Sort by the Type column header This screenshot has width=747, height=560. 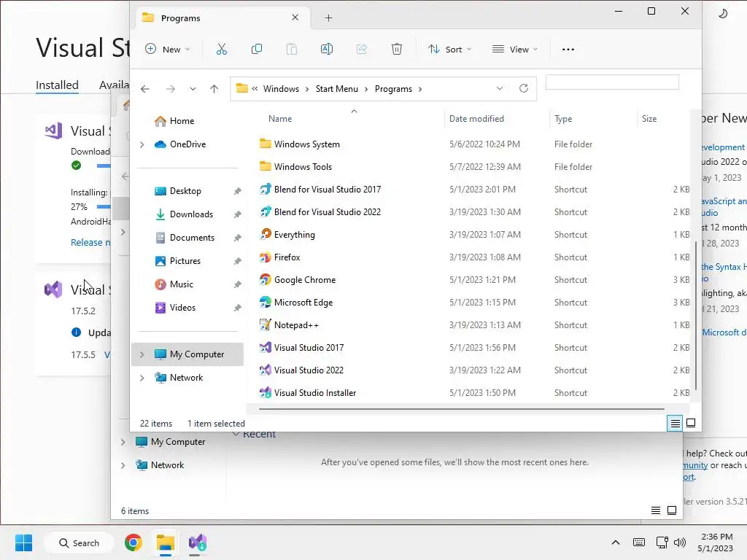[x=563, y=119]
